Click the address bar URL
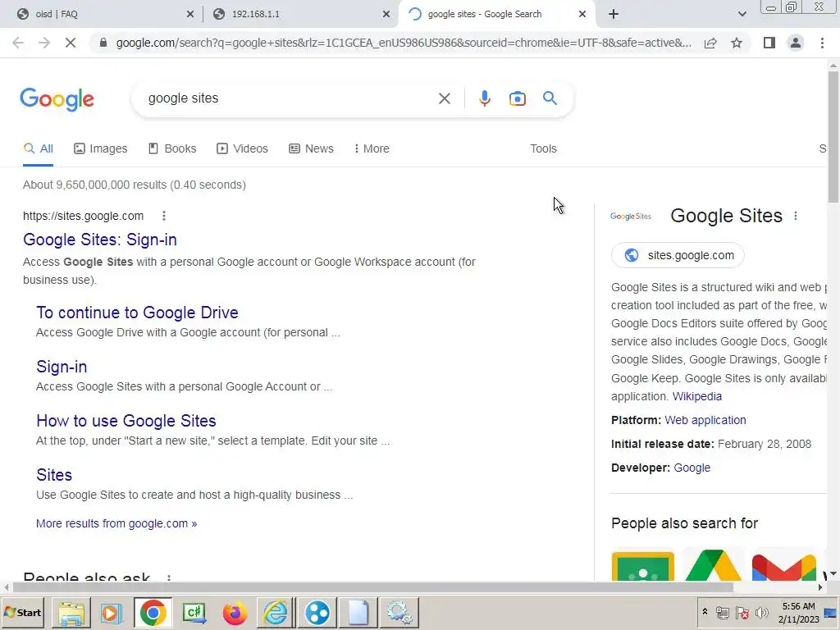The image size is (840, 630). click(x=403, y=43)
